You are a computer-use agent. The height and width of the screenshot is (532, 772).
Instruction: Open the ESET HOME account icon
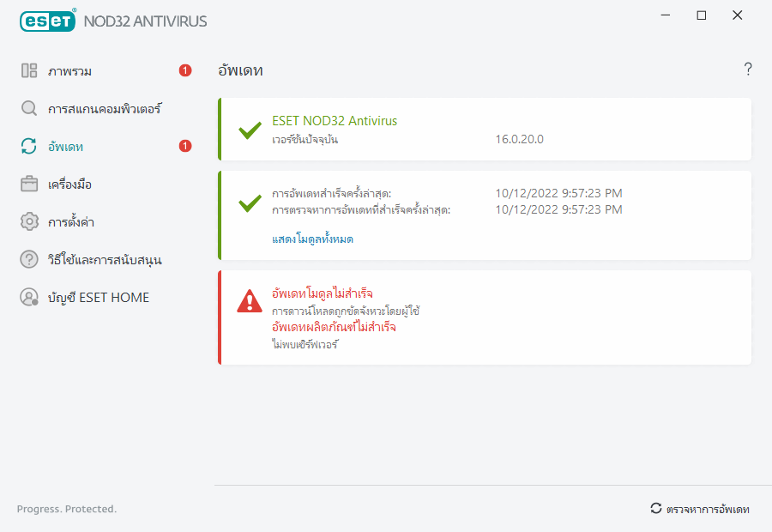27,297
